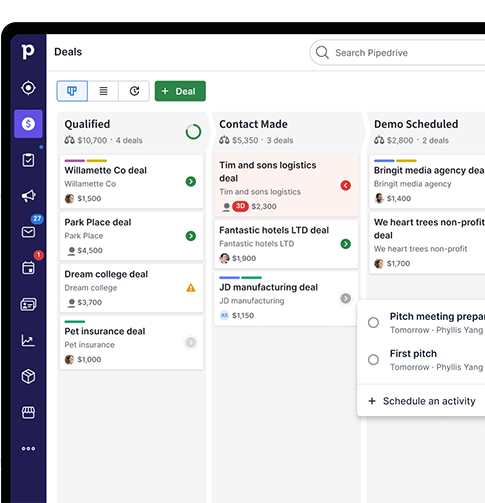Click the $5,350 Contact Made total

coord(245,140)
